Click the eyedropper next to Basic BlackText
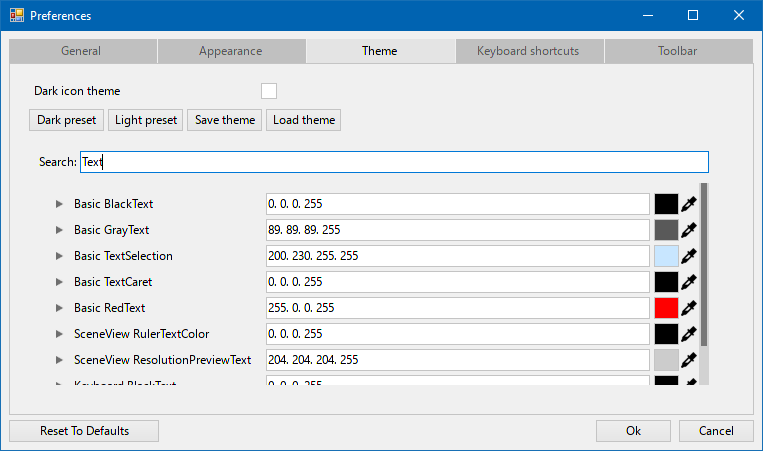Image resolution: width=763 pixels, height=451 pixels. click(x=689, y=204)
